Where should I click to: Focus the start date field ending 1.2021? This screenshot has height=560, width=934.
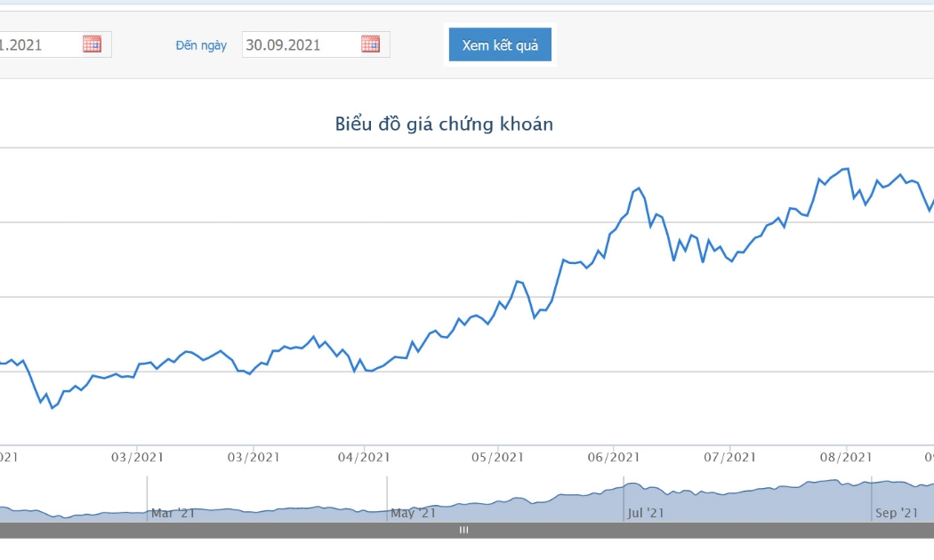(x=55, y=44)
